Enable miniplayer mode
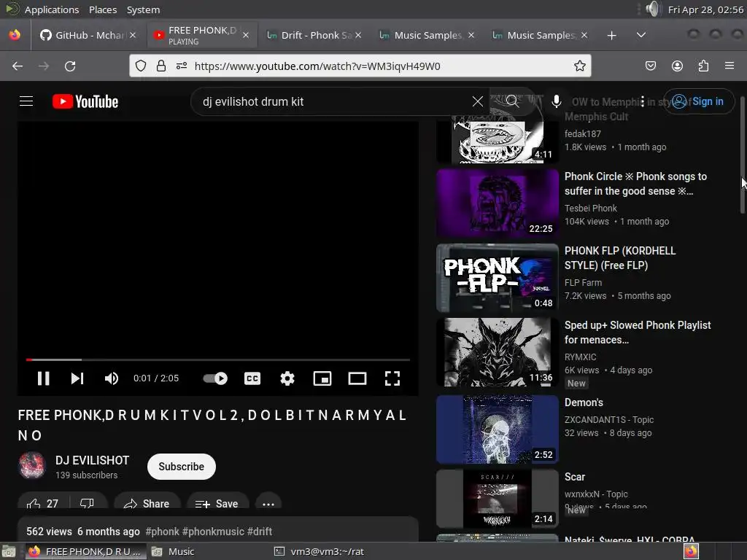This screenshot has height=560, width=747. pos(322,378)
